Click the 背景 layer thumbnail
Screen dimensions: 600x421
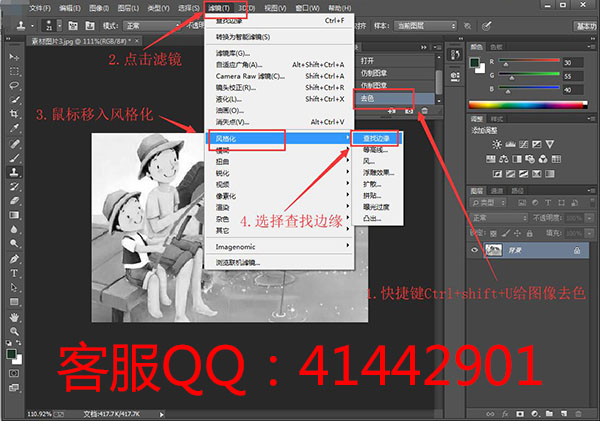coord(493,250)
